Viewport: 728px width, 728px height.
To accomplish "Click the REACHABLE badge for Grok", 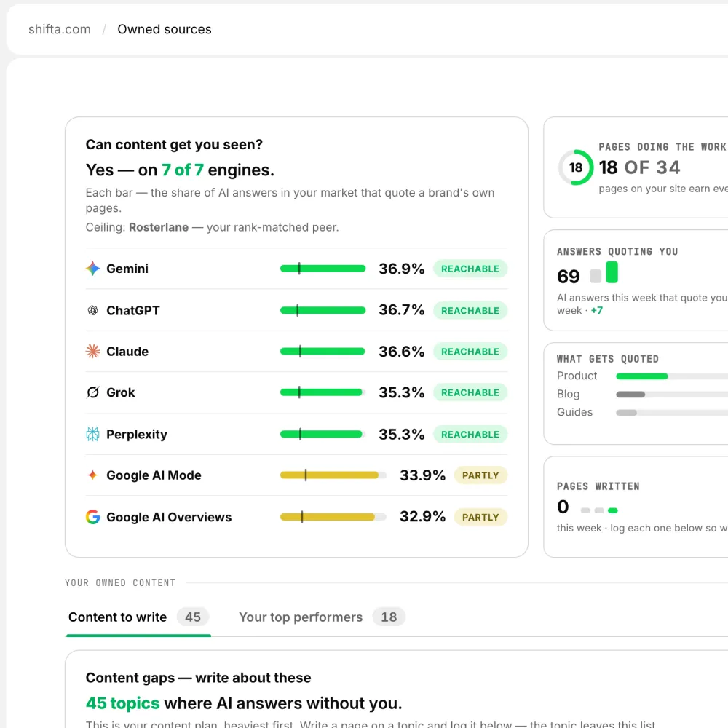I will tap(470, 392).
